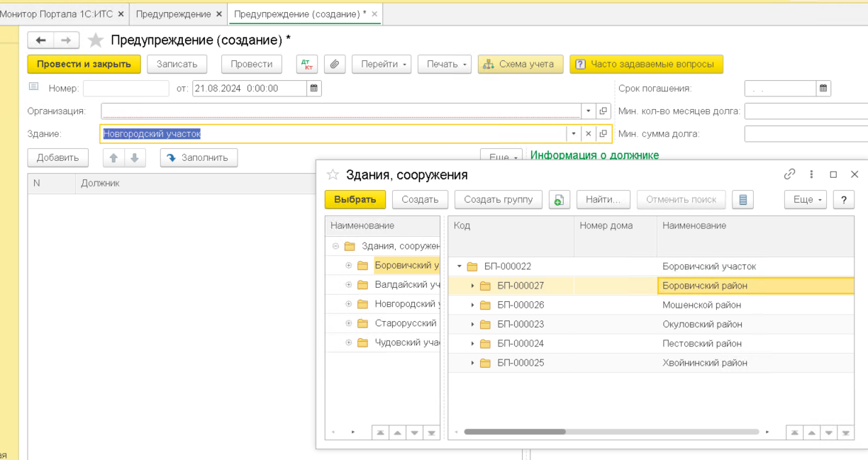Open the calendar picker beside the date field
The image size is (868, 460).
[x=314, y=89]
